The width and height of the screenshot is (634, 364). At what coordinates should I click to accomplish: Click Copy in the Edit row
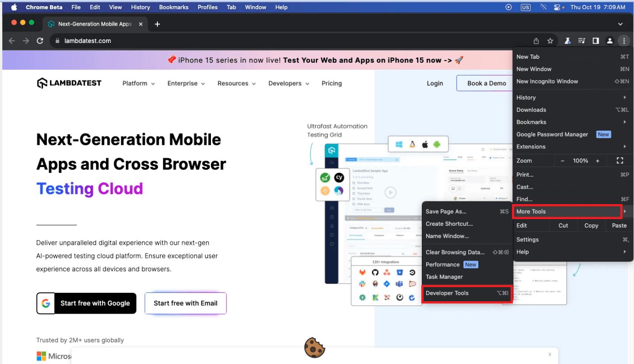pyautogui.click(x=591, y=225)
